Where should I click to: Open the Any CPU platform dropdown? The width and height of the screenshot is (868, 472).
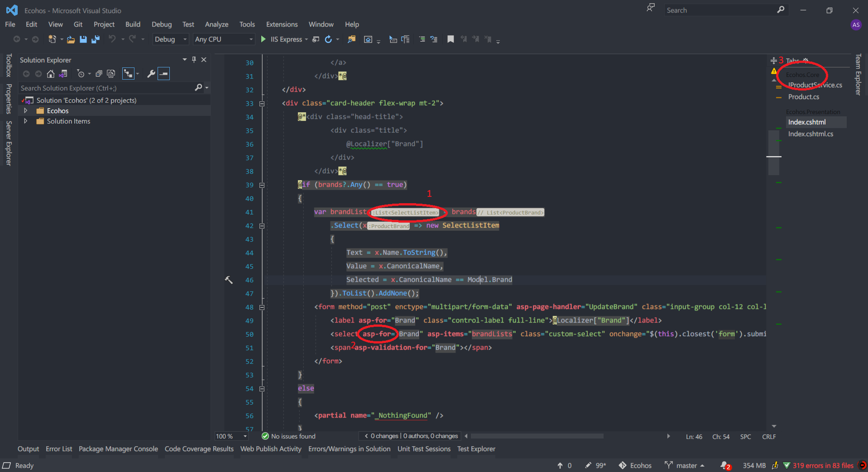[224, 39]
